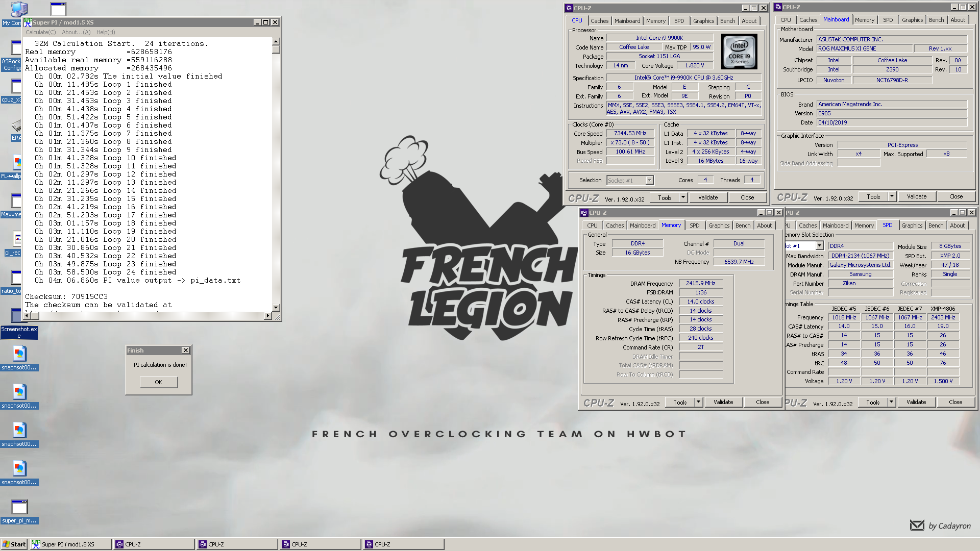Image resolution: width=980 pixels, height=551 pixels.
Task: Activate fourth CPU-Z taskbar button
Action: (403, 544)
